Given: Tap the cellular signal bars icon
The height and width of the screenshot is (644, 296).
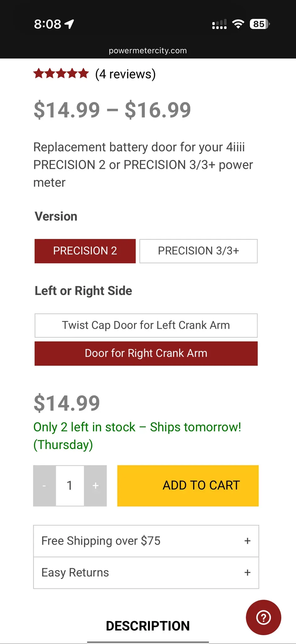Looking at the screenshot, I should 219,24.
